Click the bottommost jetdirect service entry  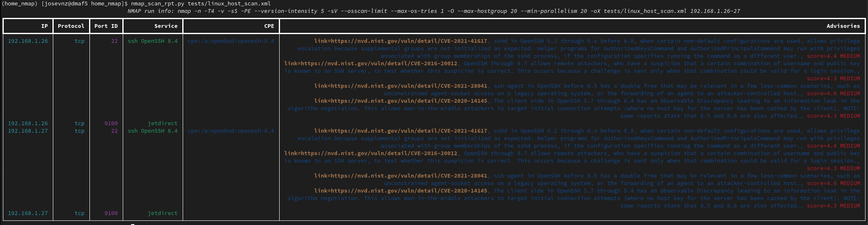162,213
